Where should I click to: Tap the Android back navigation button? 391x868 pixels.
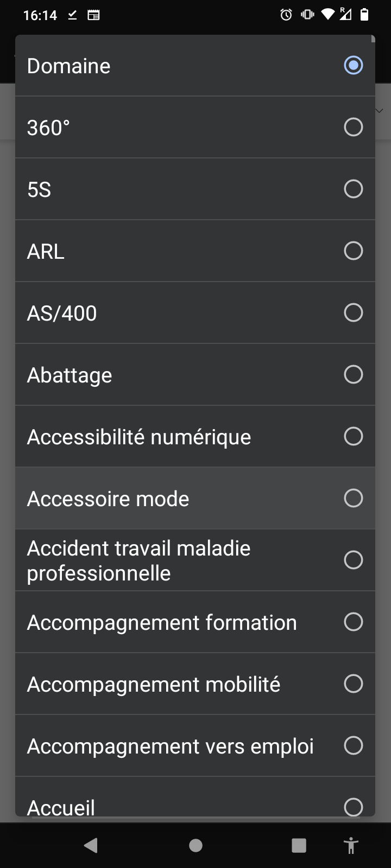coord(91,845)
